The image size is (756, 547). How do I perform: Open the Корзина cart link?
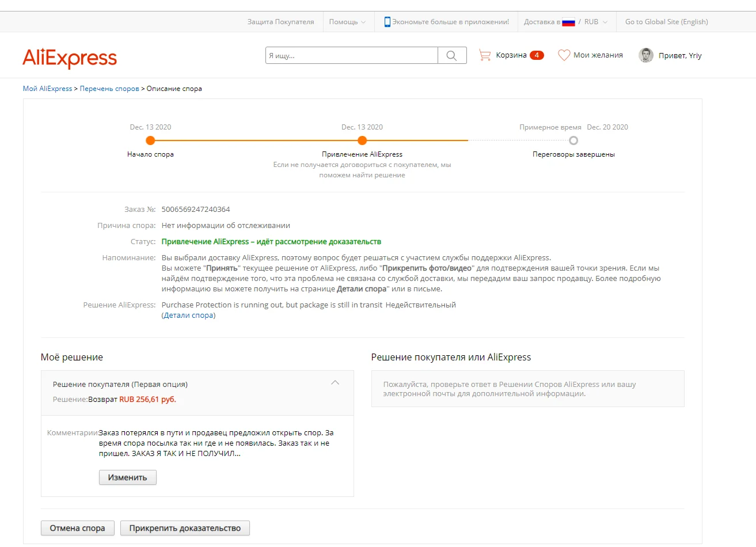pos(511,55)
